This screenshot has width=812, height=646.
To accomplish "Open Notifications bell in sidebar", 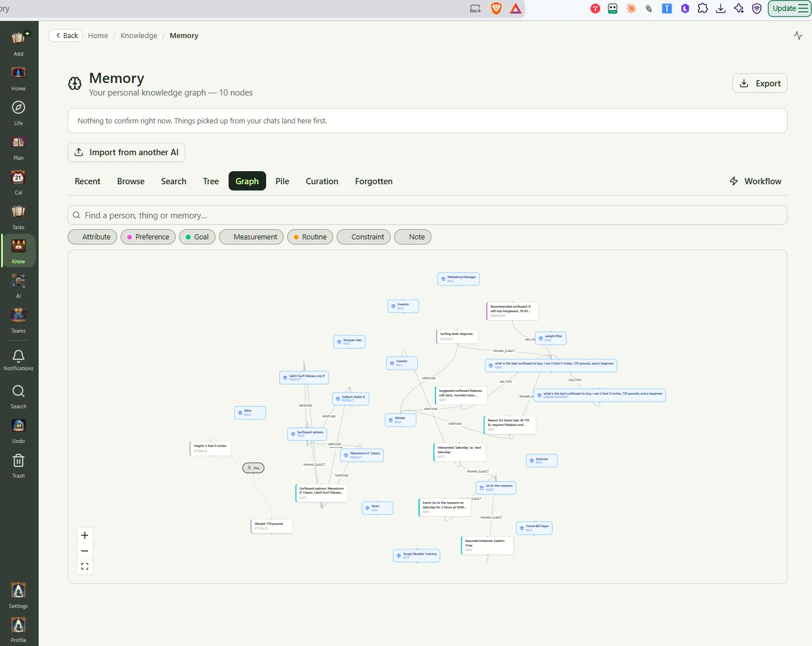I will (x=19, y=360).
